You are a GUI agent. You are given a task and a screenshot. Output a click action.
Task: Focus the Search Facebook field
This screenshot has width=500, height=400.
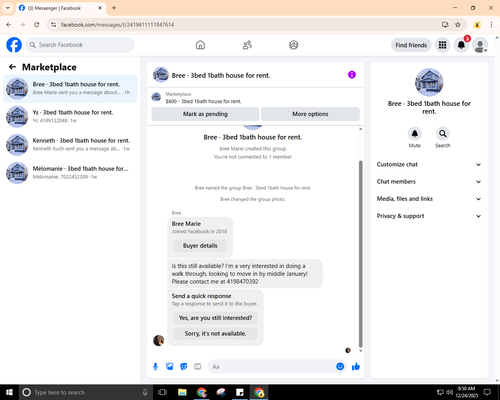[80, 45]
